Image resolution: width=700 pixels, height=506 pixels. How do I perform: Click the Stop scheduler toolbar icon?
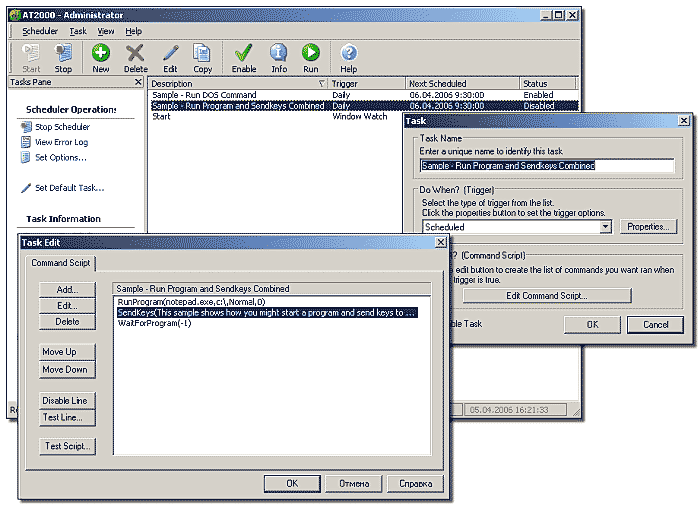click(63, 57)
